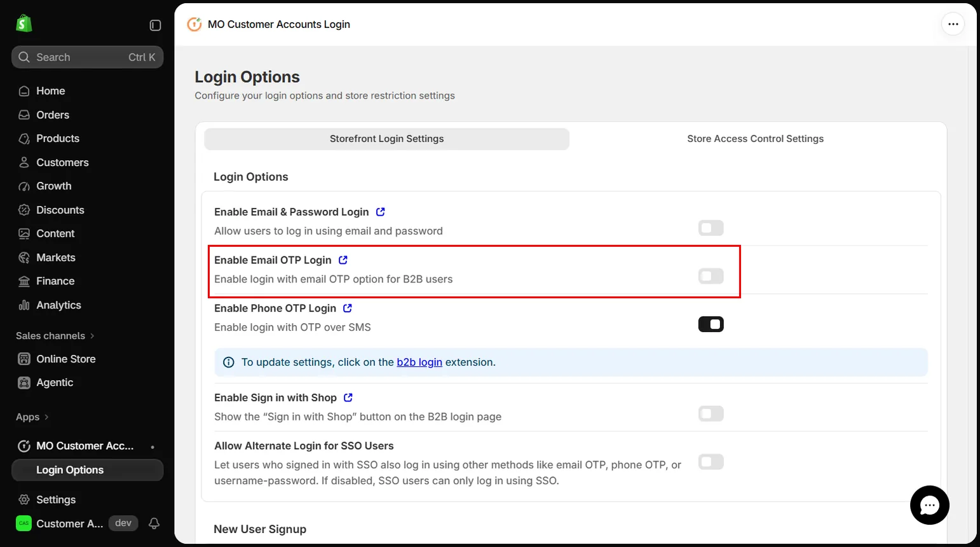This screenshot has height=547, width=980.
Task: Open the three-dot more actions menu
Action: coord(953,24)
